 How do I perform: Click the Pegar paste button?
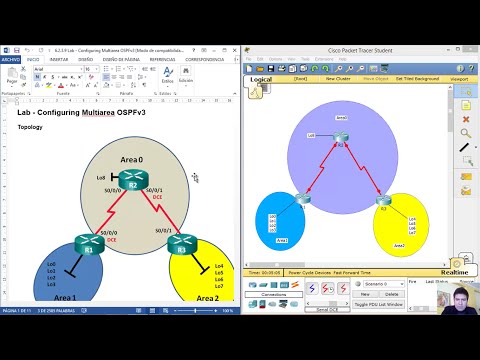pyautogui.click(x=12, y=76)
